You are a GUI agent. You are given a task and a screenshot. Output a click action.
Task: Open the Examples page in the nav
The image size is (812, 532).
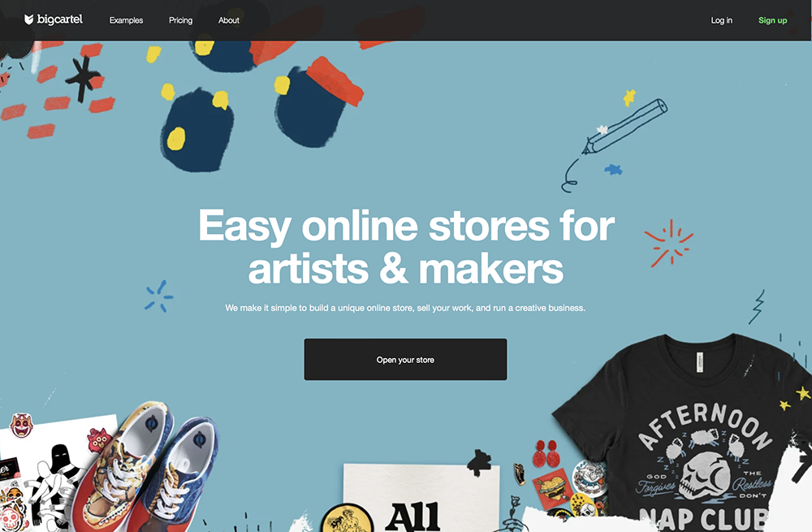(126, 20)
